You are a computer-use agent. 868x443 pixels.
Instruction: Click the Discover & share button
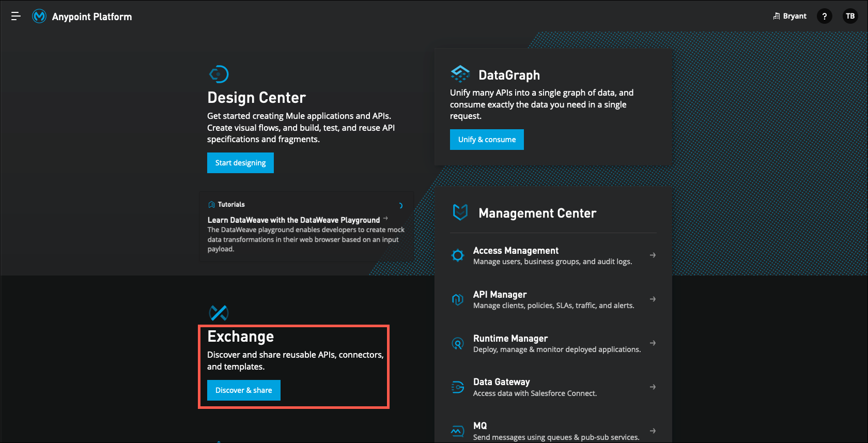click(x=244, y=390)
